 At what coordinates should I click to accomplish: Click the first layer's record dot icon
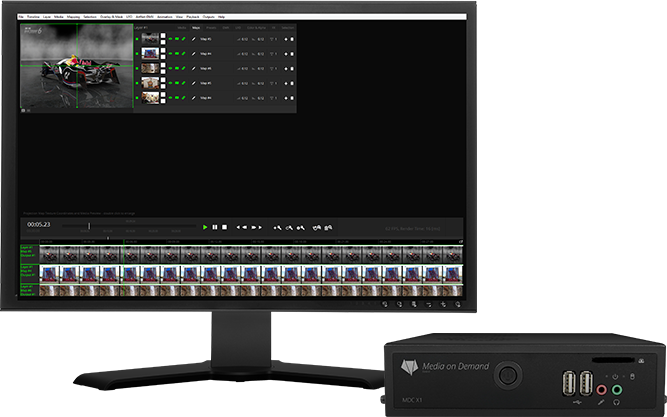[284, 39]
